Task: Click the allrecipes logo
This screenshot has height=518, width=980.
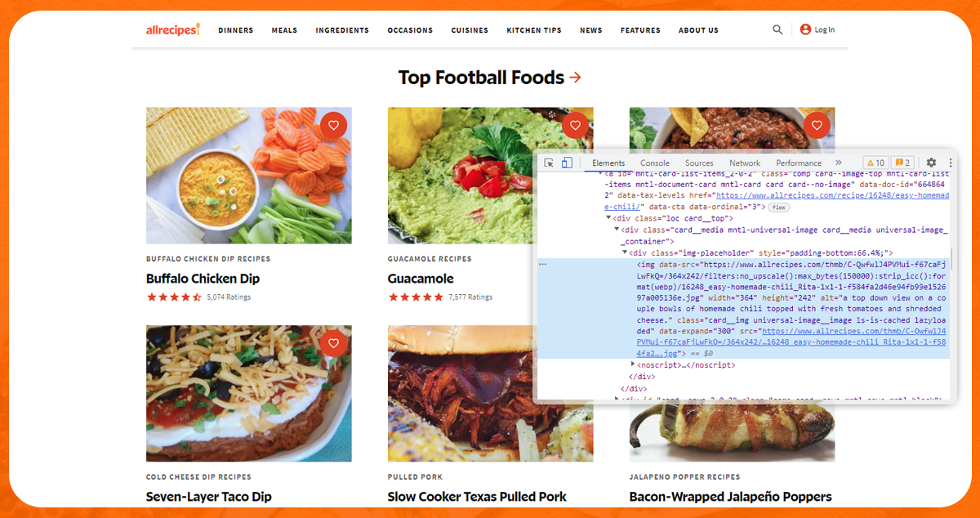Action: (172, 29)
